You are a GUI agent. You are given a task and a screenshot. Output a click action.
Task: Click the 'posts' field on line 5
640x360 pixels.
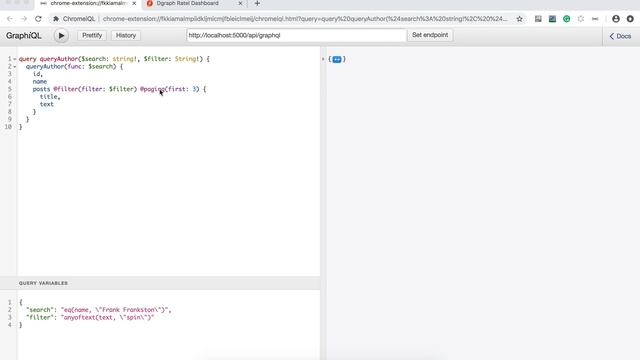point(41,89)
